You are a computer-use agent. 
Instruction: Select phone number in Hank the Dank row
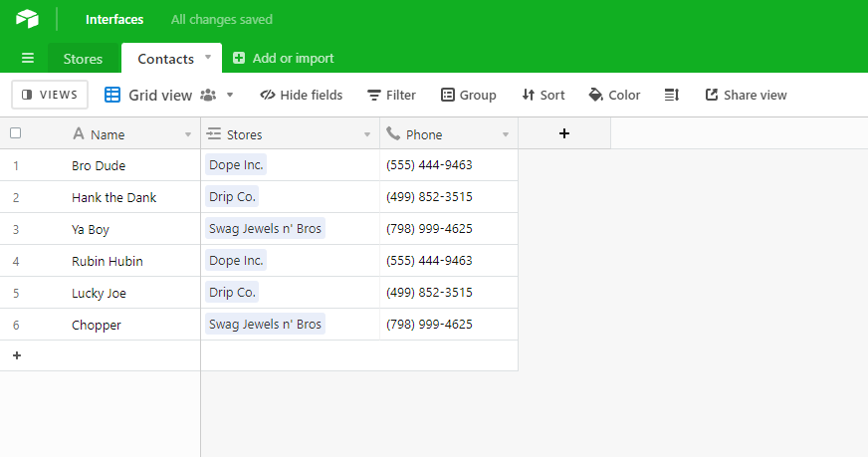[430, 197]
